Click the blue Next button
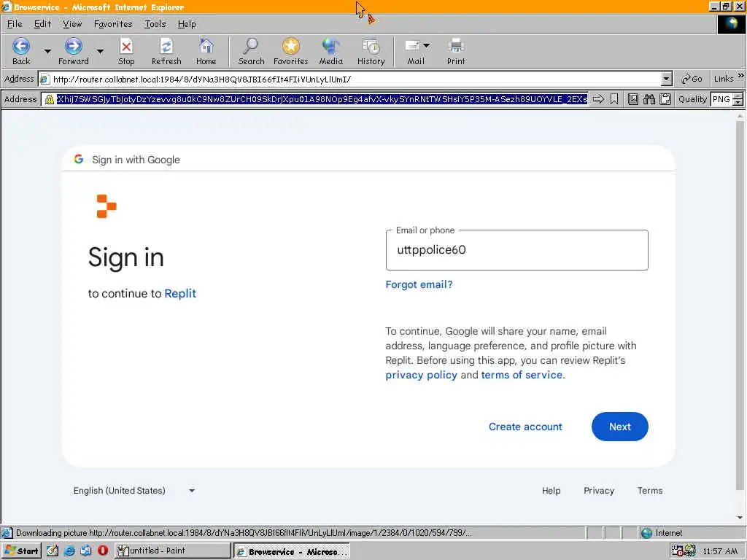747x560 pixels. pyautogui.click(x=620, y=427)
